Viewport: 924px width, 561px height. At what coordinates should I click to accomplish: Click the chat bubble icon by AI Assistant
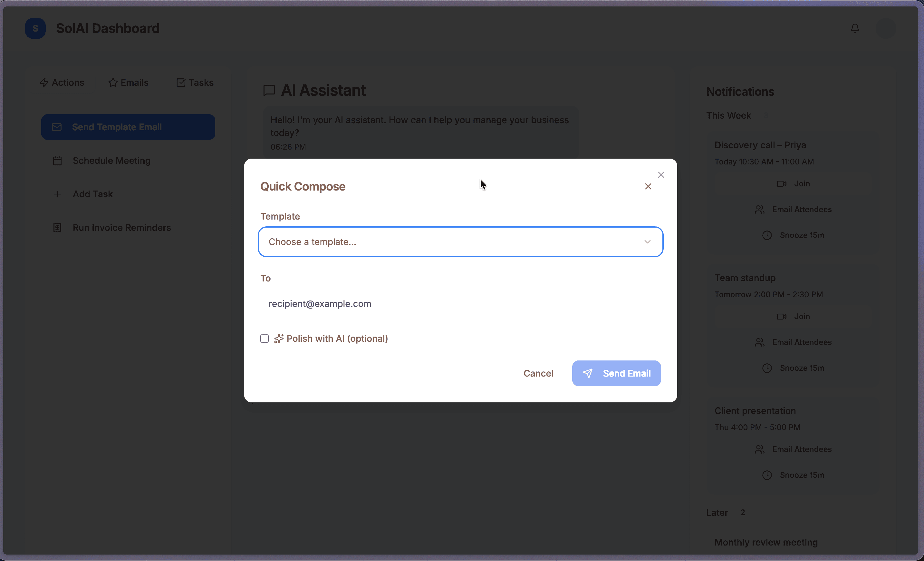click(269, 90)
